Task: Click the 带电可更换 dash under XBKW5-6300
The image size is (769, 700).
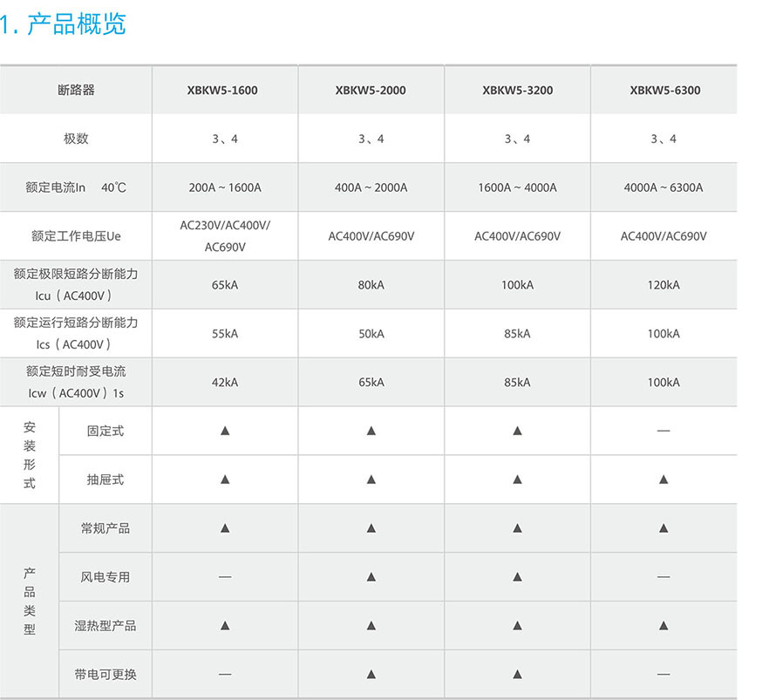Action: [664, 675]
